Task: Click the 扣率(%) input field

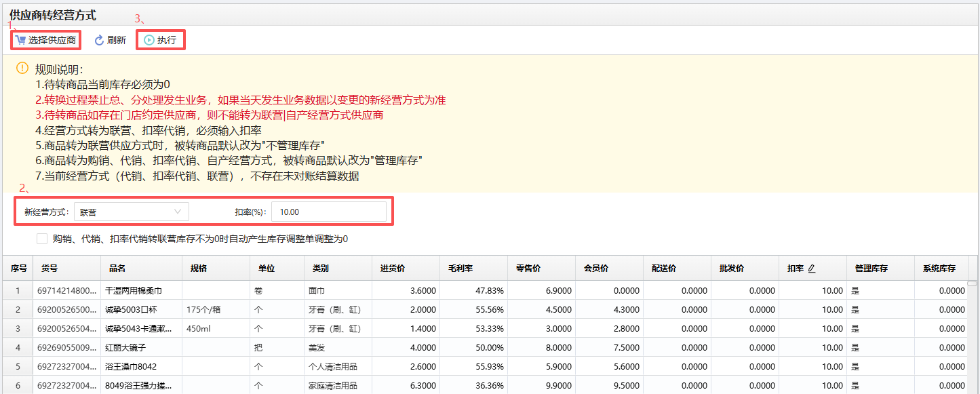Action: pos(328,212)
